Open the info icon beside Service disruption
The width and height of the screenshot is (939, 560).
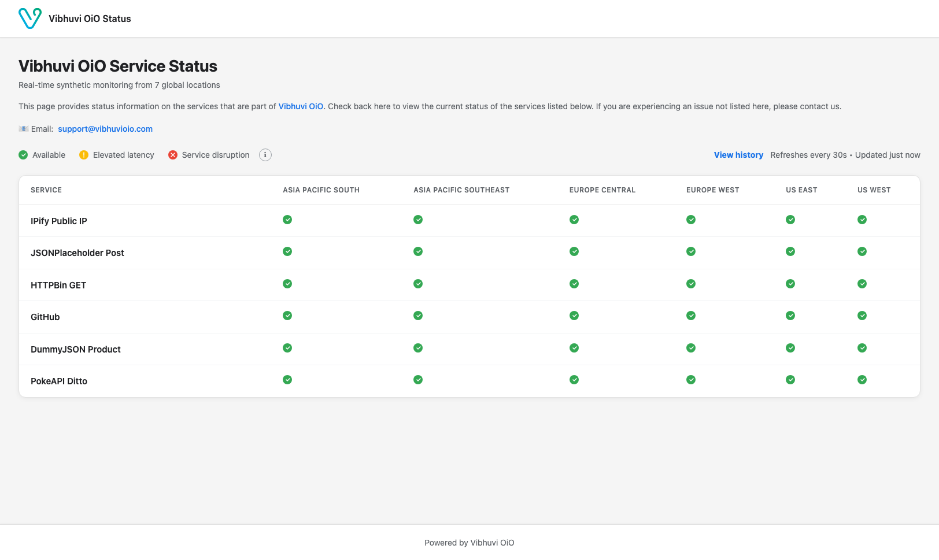click(x=265, y=155)
